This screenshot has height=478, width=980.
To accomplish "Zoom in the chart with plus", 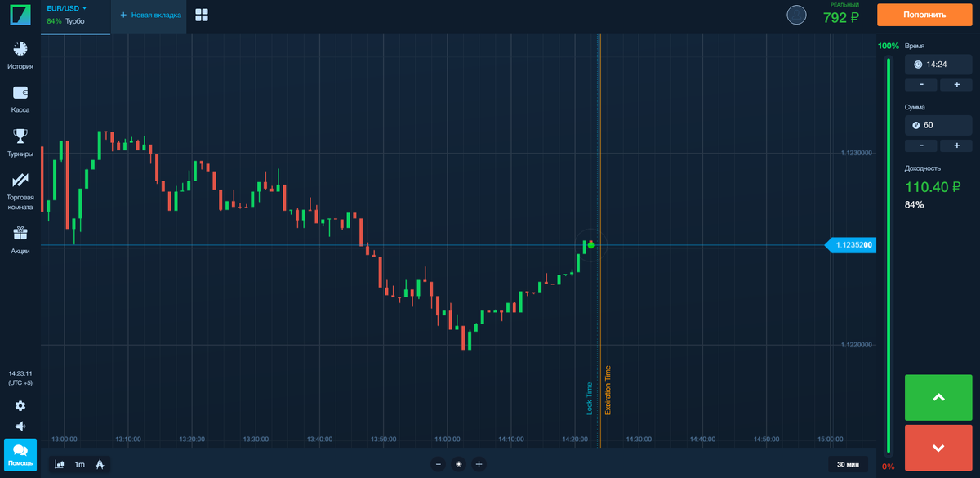I will click(x=479, y=464).
